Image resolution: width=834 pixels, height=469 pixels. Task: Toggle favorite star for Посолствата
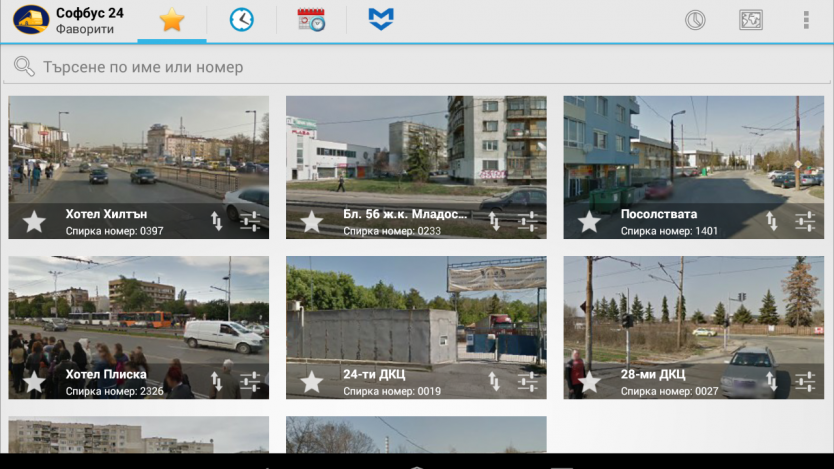tap(589, 221)
